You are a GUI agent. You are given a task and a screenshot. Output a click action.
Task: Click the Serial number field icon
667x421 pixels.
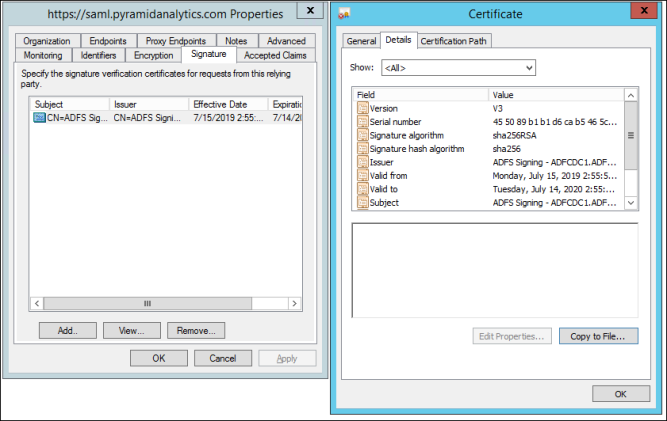(x=362, y=122)
